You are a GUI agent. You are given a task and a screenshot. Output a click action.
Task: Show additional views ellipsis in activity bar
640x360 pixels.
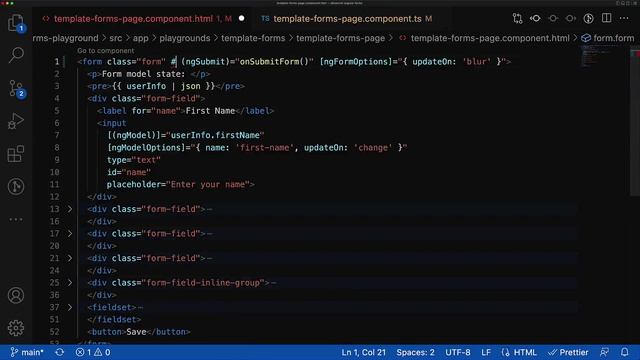(16, 219)
